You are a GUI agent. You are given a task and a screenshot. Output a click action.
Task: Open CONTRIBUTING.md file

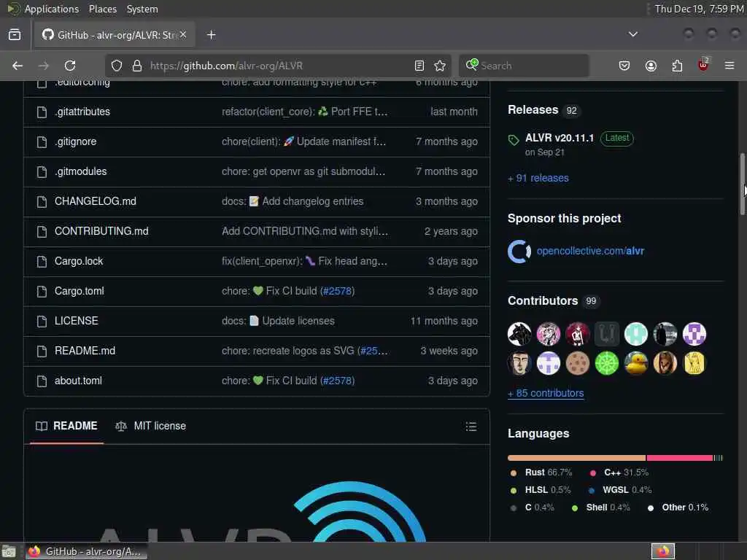pyautogui.click(x=101, y=231)
